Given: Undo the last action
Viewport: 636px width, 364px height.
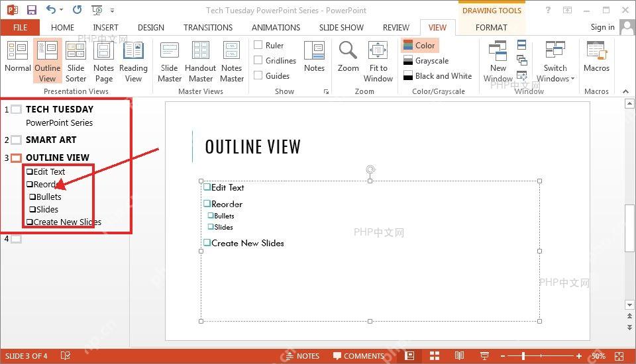Looking at the screenshot, I should point(51,9).
